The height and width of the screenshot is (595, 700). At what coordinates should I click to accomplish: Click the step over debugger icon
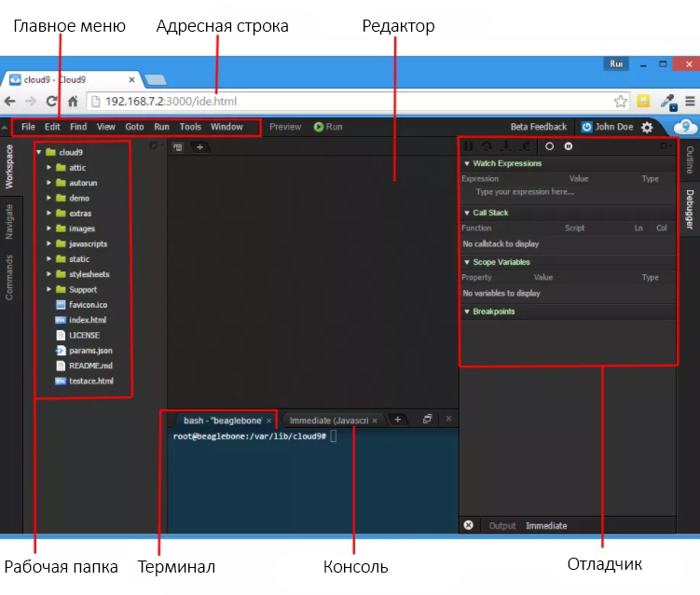point(487,146)
